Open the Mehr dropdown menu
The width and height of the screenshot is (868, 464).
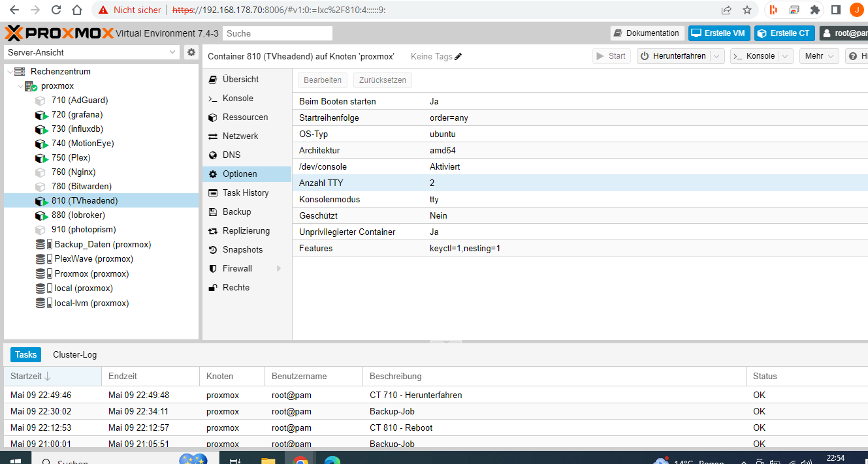(x=819, y=56)
